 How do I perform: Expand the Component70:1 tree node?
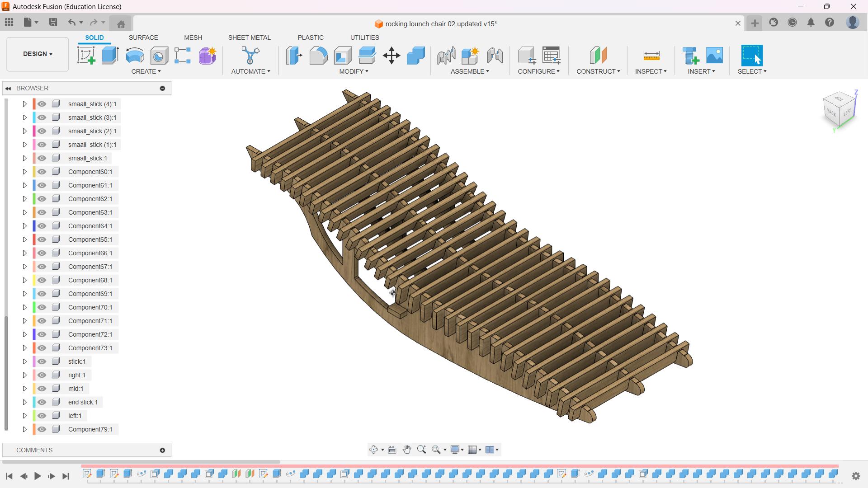click(25, 307)
